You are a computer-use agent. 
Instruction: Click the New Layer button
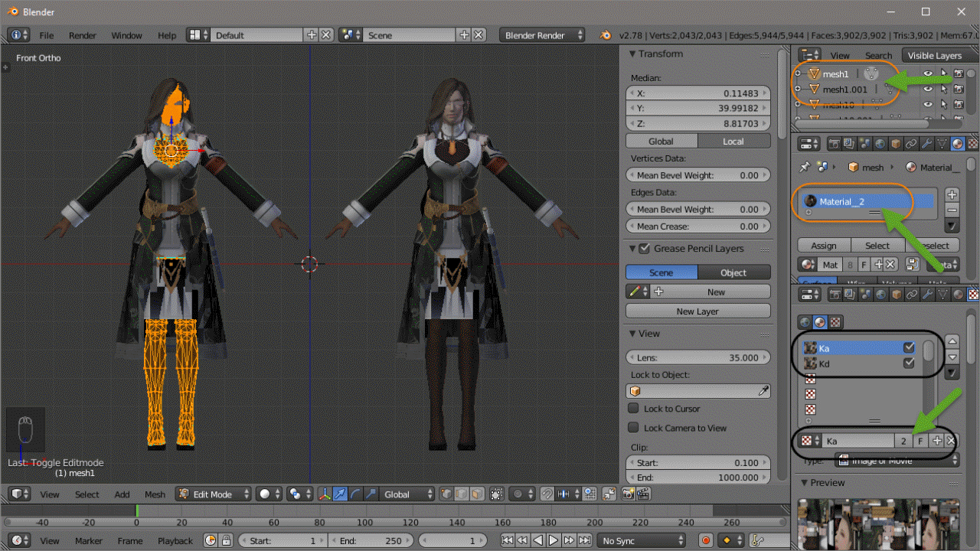coord(697,311)
